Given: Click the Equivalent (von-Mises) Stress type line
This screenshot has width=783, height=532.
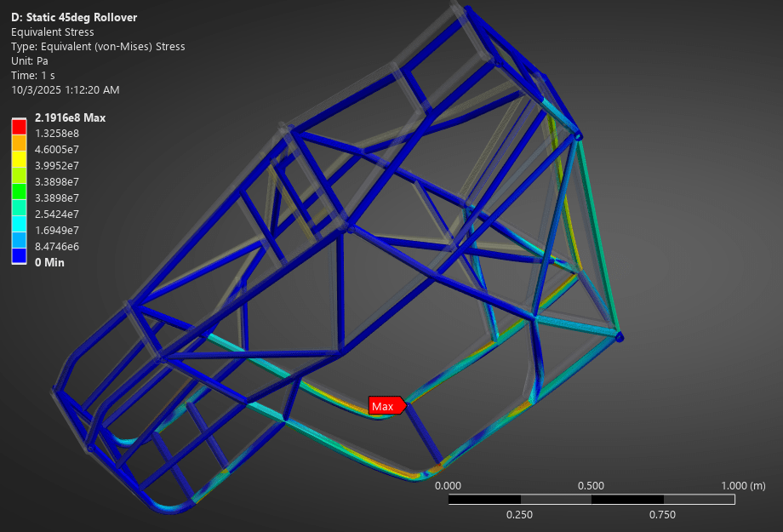Looking at the screenshot, I should point(97,47).
